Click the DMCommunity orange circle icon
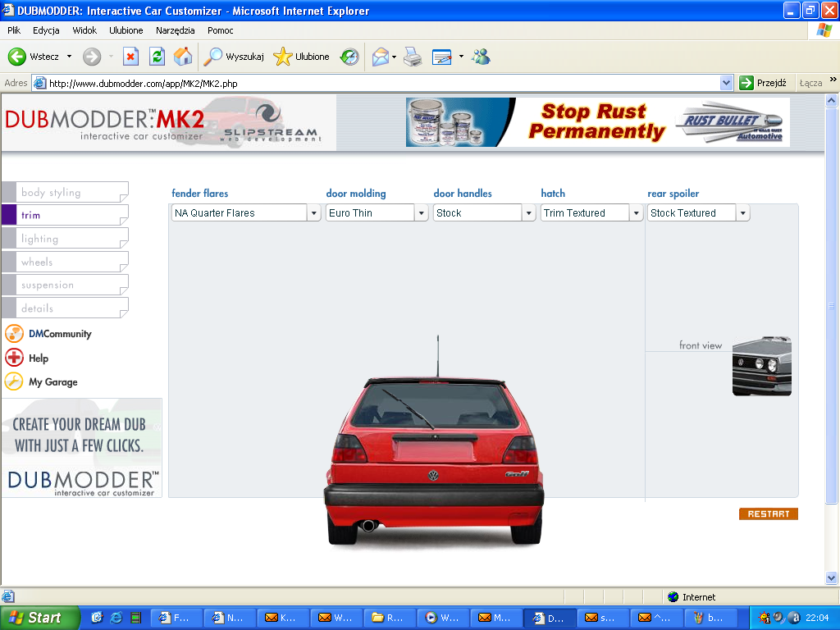The image size is (840, 630). [x=14, y=334]
